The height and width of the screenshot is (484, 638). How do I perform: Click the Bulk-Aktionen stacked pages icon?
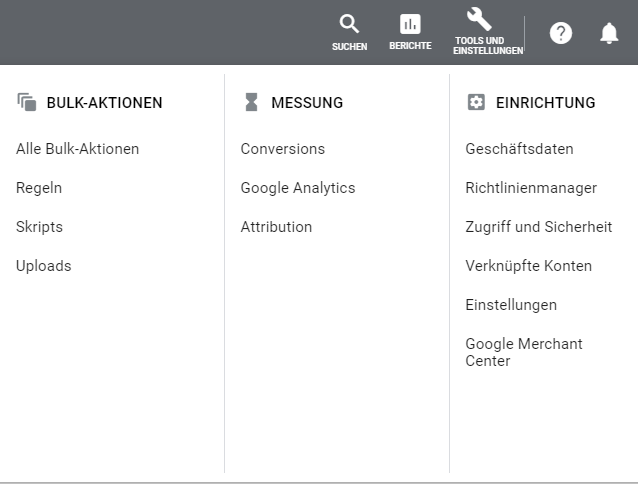pyautogui.click(x=27, y=102)
